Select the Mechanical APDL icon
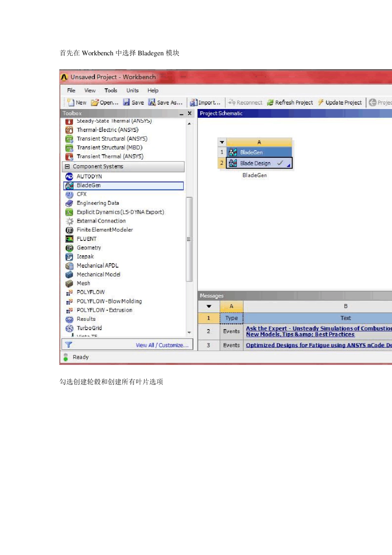Image resolution: width=392 pixels, height=555 pixels. [x=69, y=266]
